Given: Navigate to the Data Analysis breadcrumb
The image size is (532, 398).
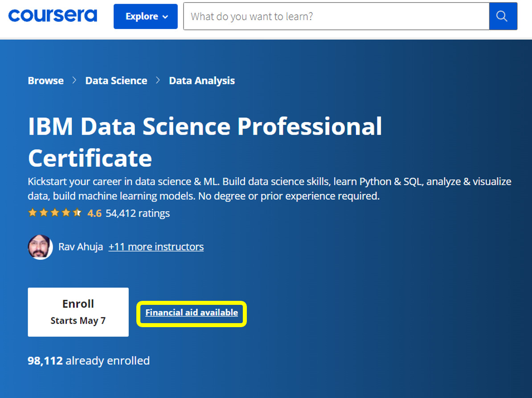Looking at the screenshot, I should [x=202, y=81].
